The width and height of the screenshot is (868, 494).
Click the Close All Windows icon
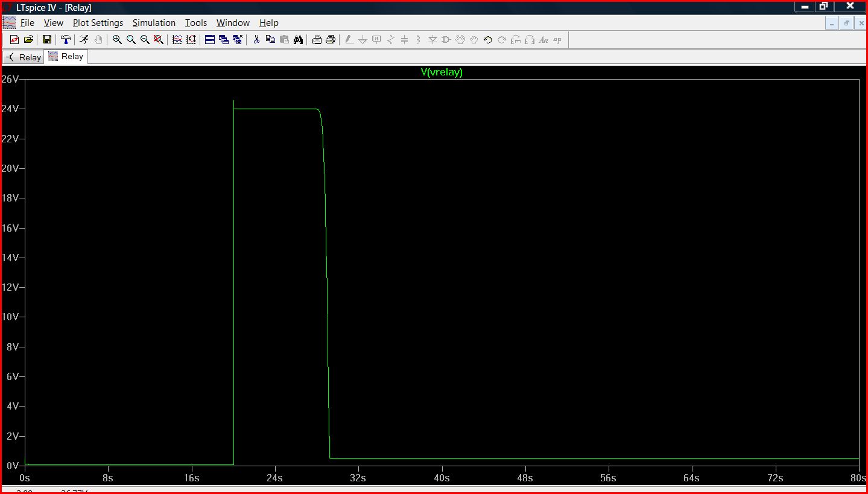(238, 40)
